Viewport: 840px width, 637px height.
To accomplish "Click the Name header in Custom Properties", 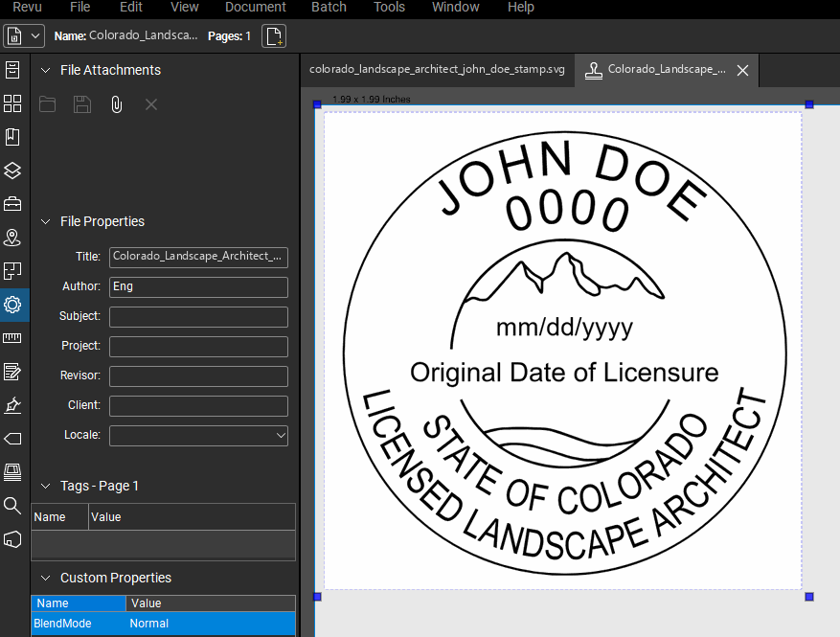I will [x=79, y=603].
